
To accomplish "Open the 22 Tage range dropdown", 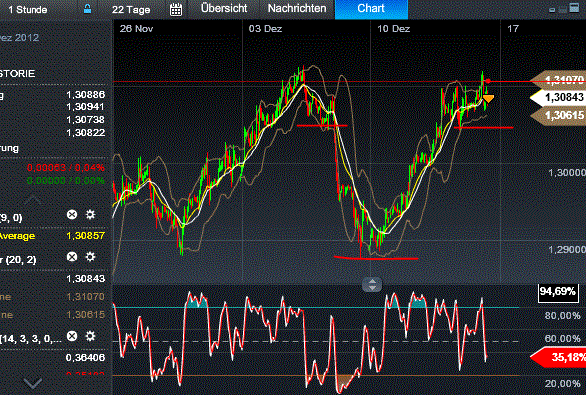I will coord(131,9).
